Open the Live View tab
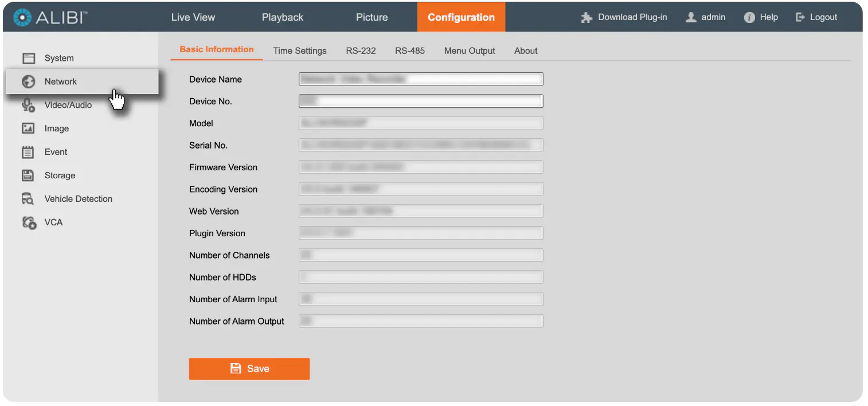This screenshot has width=868, height=406. pyautogui.click(x=193, y=17)
